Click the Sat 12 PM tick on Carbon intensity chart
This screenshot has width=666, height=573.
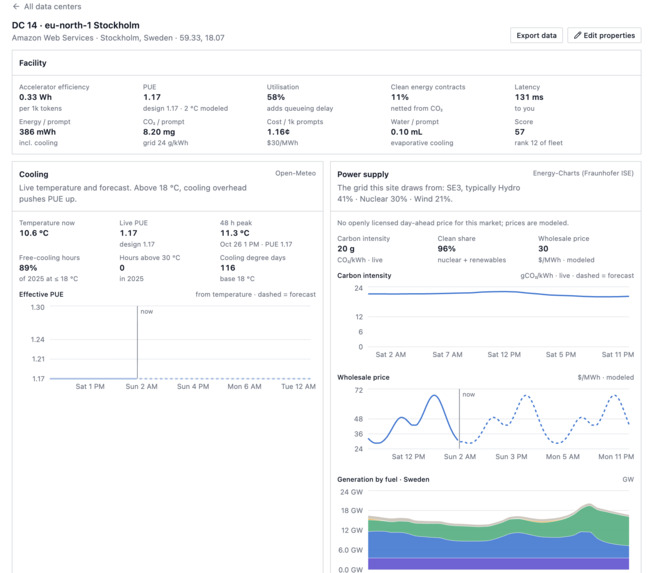[x=504, y=355]
